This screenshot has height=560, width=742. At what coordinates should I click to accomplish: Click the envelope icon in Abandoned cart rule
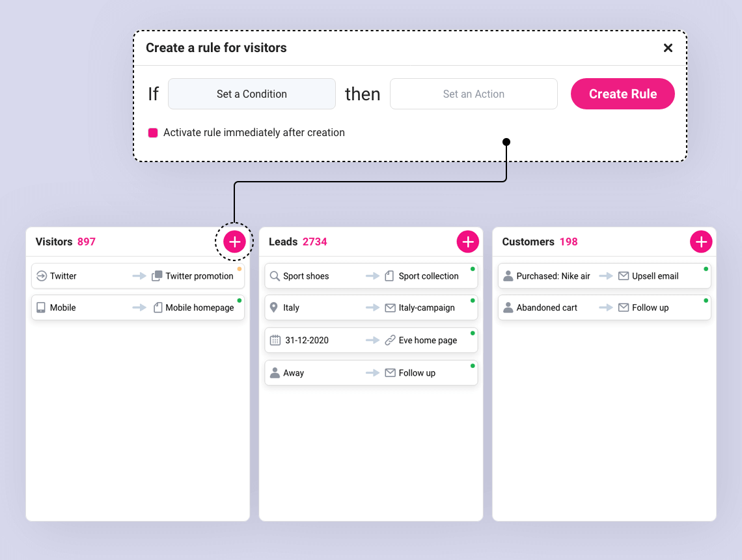click(x=624, y=308)
